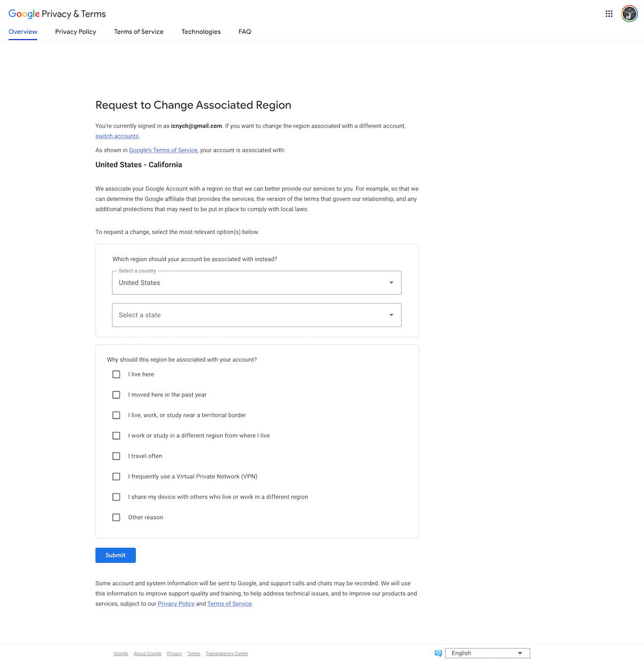Check 'I frequently use a Virtual Private Network'
The width and height of the screenshot is (644, 663).
point(116,476)
